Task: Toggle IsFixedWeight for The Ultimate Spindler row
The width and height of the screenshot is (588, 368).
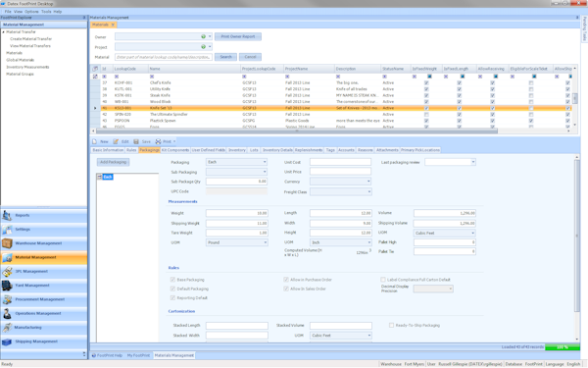Action: coord(426,115)
